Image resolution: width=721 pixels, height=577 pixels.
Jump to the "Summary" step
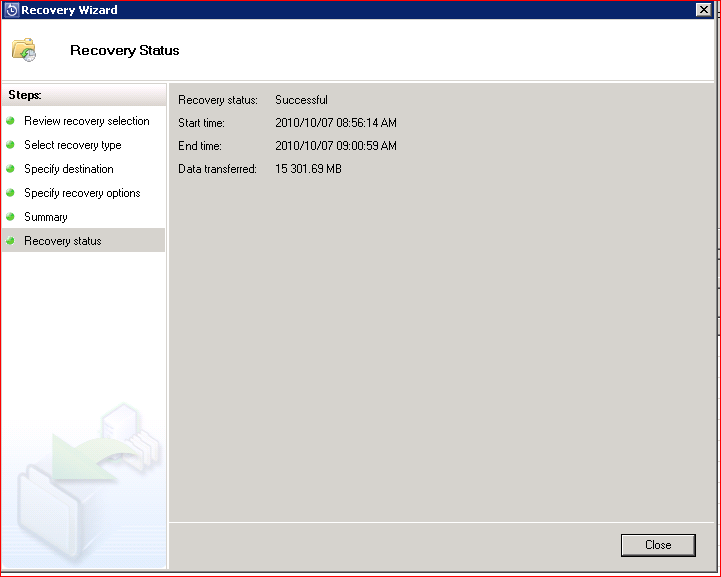(46, 217)
